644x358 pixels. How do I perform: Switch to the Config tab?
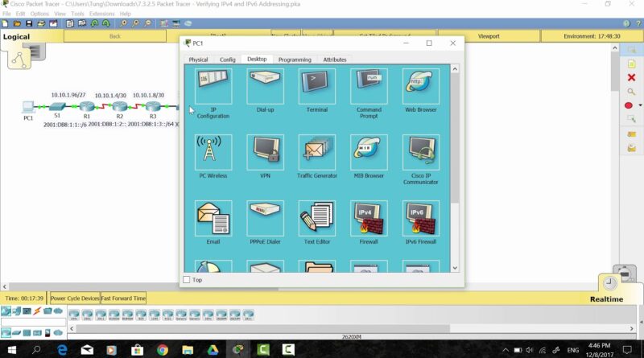coord(228,60)
